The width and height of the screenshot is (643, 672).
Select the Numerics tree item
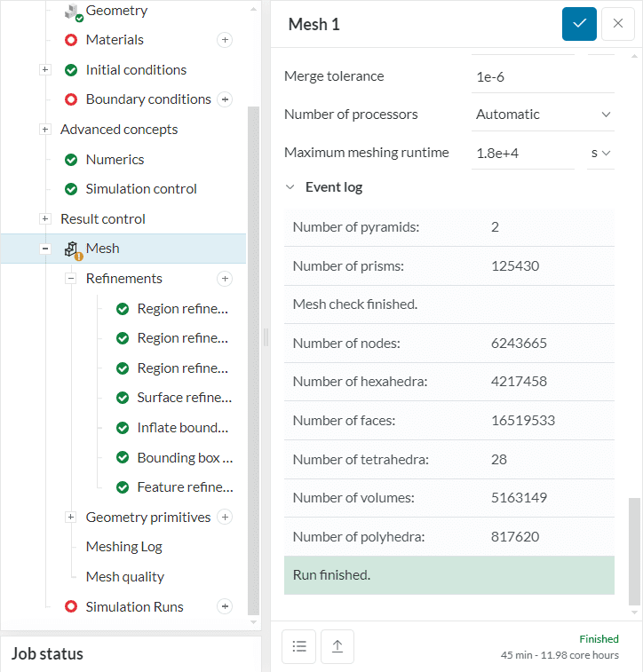115,160
